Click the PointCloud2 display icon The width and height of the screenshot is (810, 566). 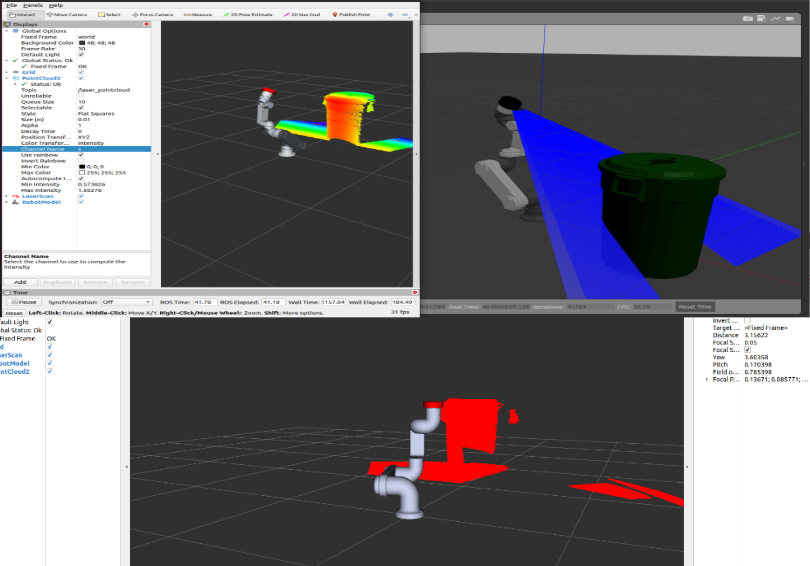click(15, 78)
